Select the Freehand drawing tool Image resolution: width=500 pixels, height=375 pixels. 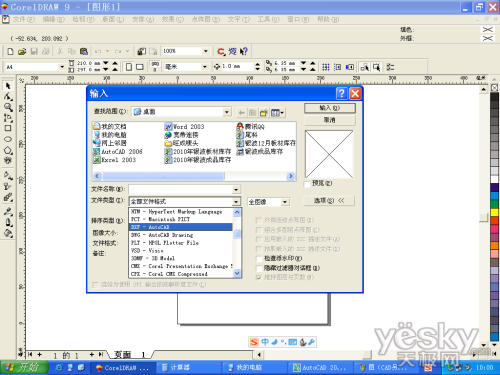tap(8, 118)
